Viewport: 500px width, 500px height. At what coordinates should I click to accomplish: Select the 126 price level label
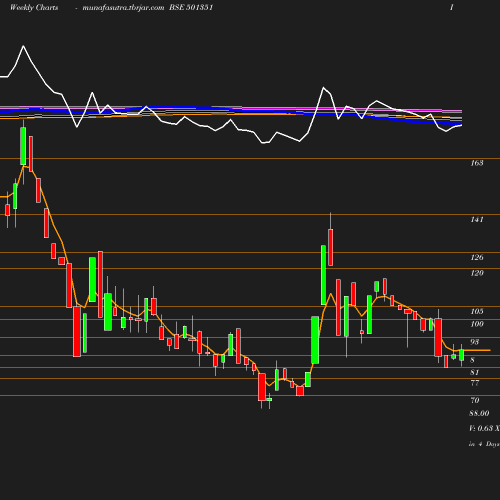(x=477, y=257)
